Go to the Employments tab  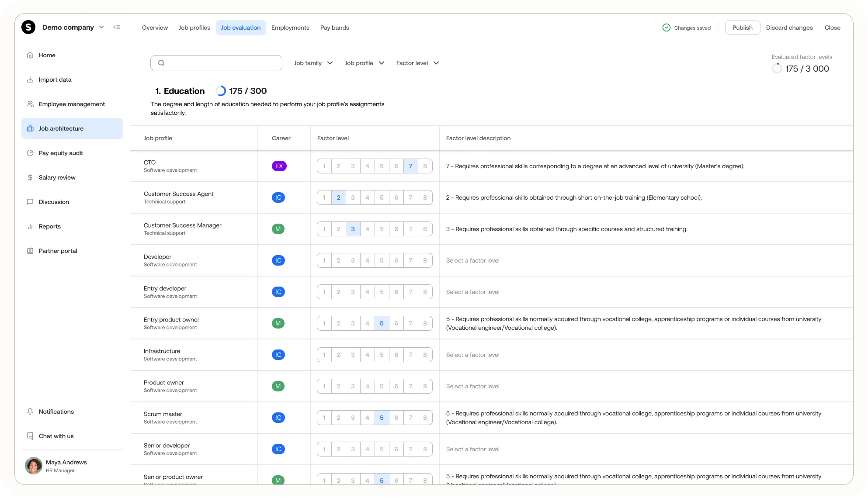pos(290,28)
